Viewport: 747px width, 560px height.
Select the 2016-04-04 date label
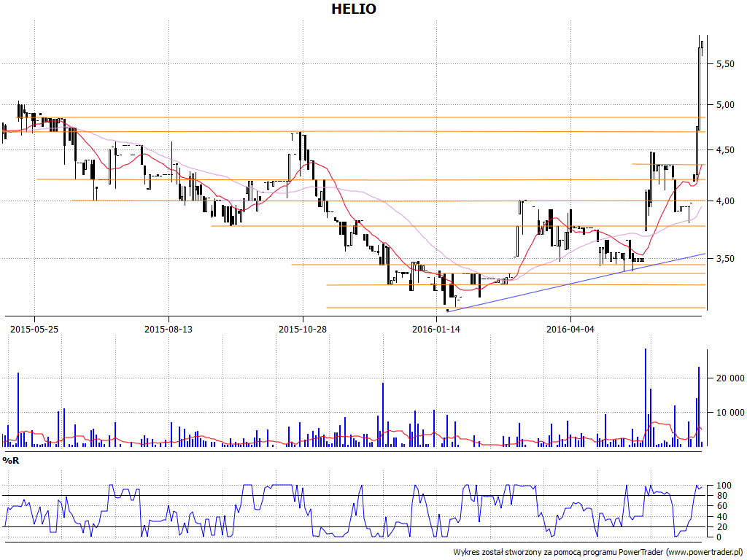tap(570, 329)
